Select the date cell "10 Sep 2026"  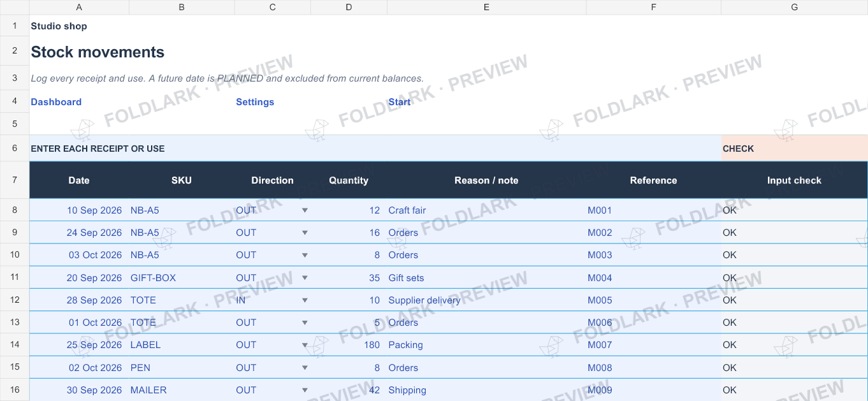pyautogui.click(x=79, y=210)
